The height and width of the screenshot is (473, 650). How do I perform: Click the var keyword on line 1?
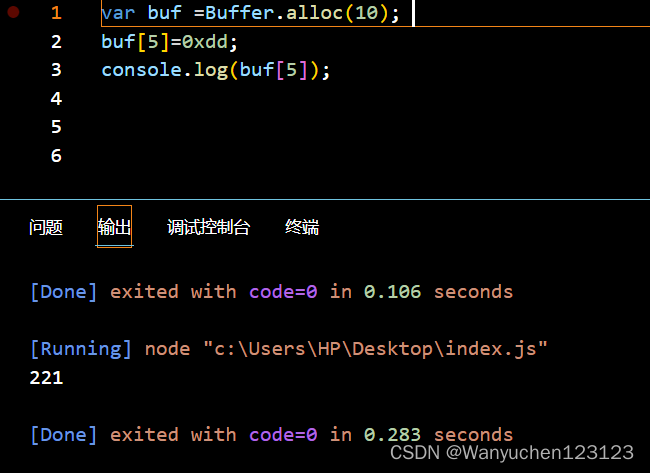click(x=119, y=13)
